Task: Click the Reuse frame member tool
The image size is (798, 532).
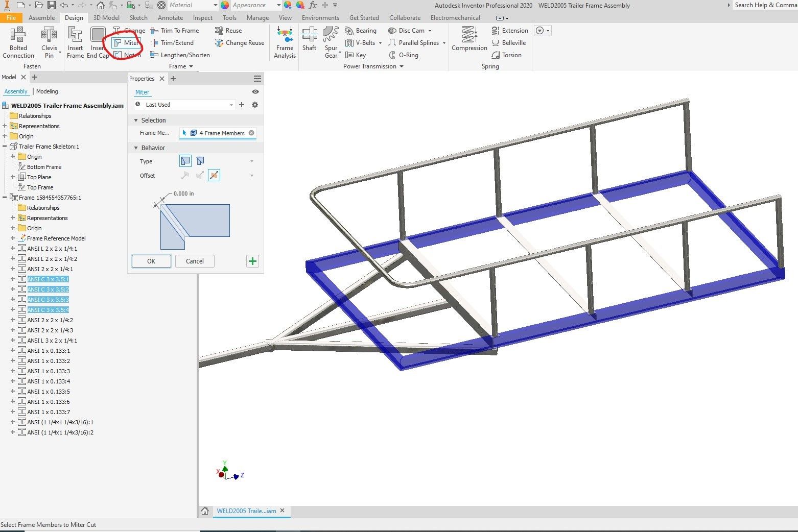Action: 228,31
